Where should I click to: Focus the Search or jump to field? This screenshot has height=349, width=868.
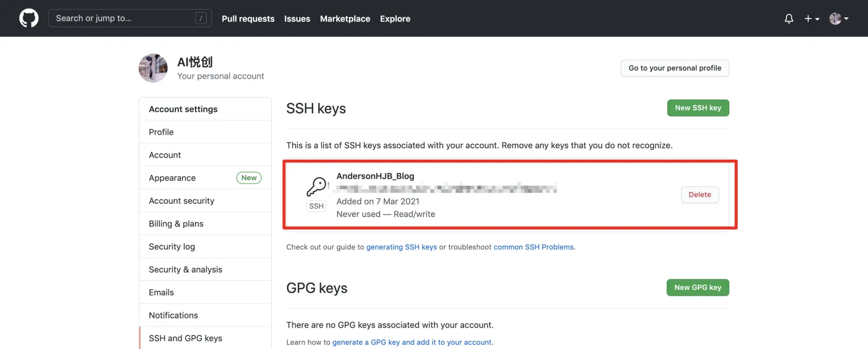[130, 18]
